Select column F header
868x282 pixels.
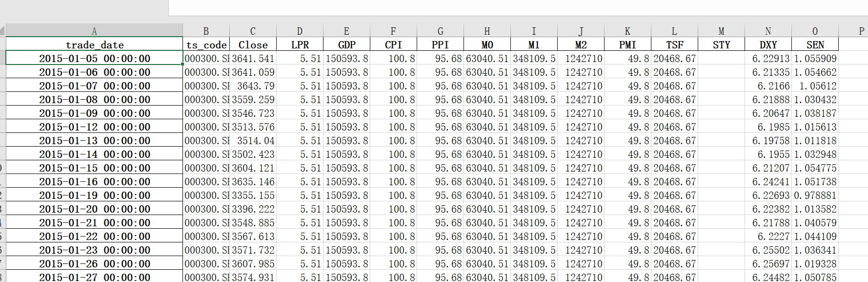pos(393,30)
